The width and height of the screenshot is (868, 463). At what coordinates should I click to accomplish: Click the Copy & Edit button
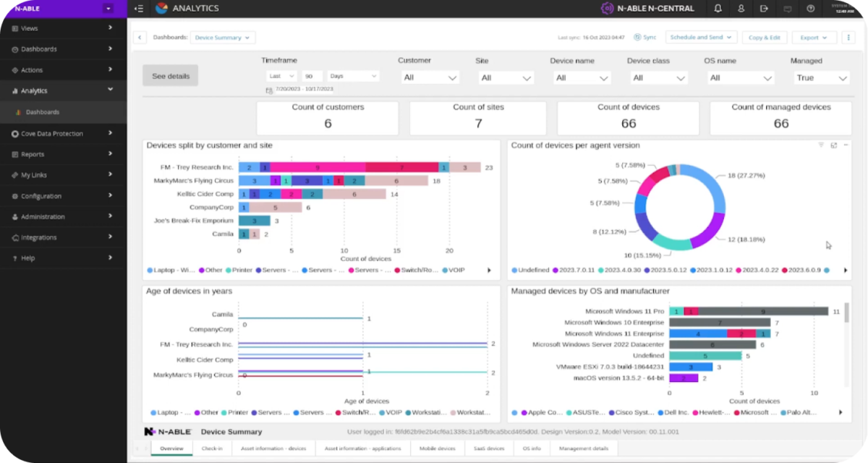click(764, 38)
